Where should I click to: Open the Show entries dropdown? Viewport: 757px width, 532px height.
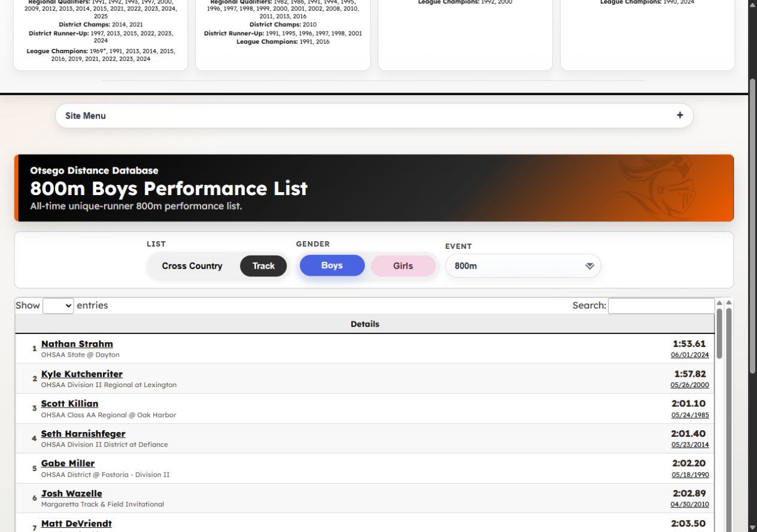coord(58,305)
